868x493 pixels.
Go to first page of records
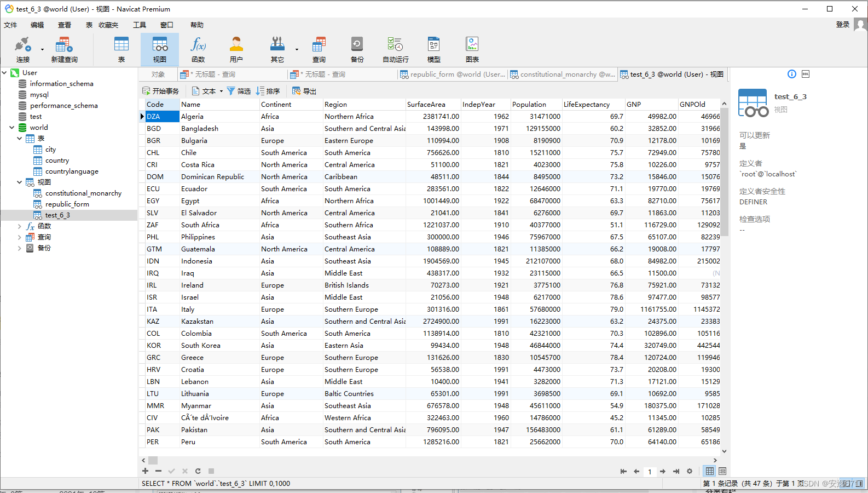(x=623, y=471)
